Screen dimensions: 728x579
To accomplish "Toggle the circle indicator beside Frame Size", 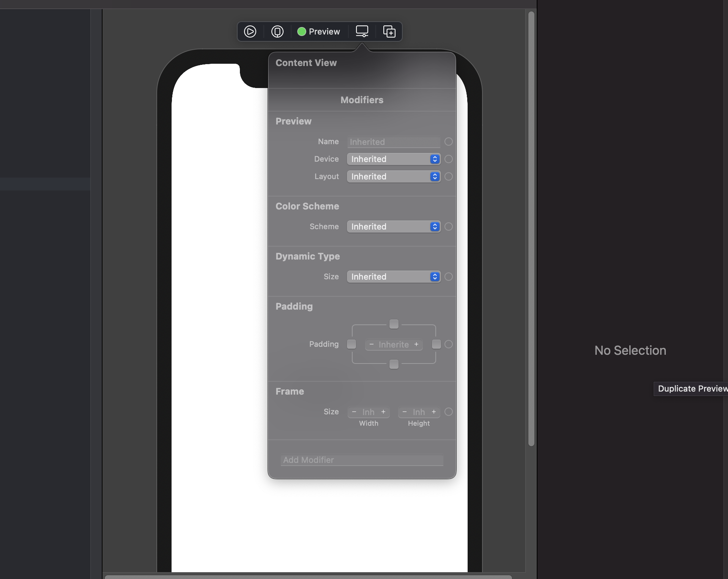I will click(449, 412).
